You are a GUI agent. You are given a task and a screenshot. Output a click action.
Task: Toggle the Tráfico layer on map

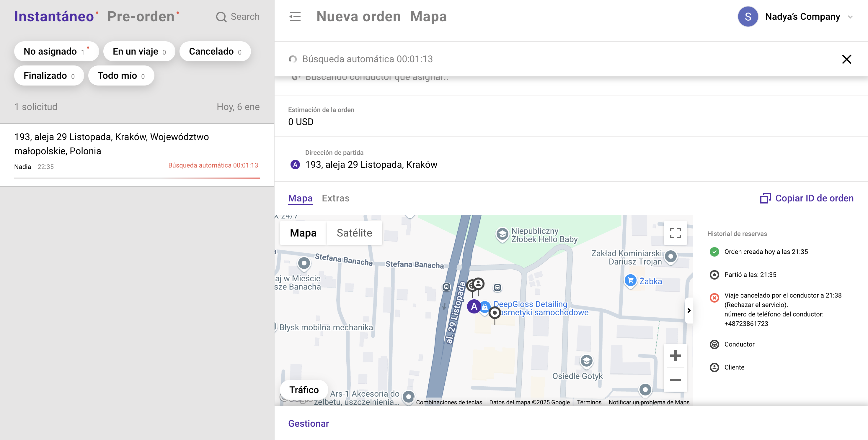304,390
